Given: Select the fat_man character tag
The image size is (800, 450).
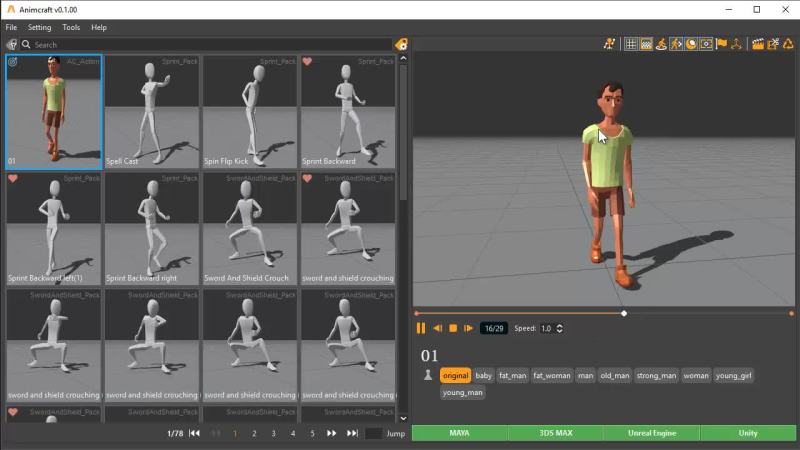Looking at the screenshot, I should click(x=512, y=376).
